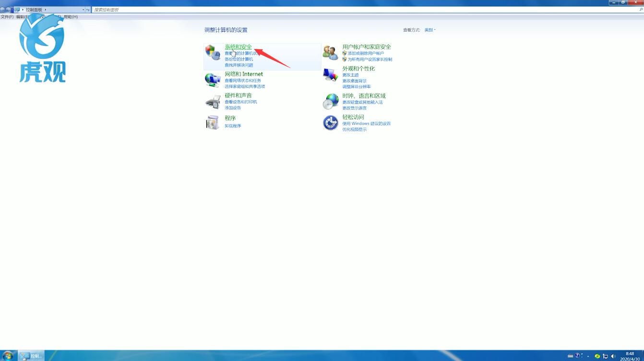Click 调整屏幕分辨率 link
This screenshot has width=644, height=361.
coord(356,87)
